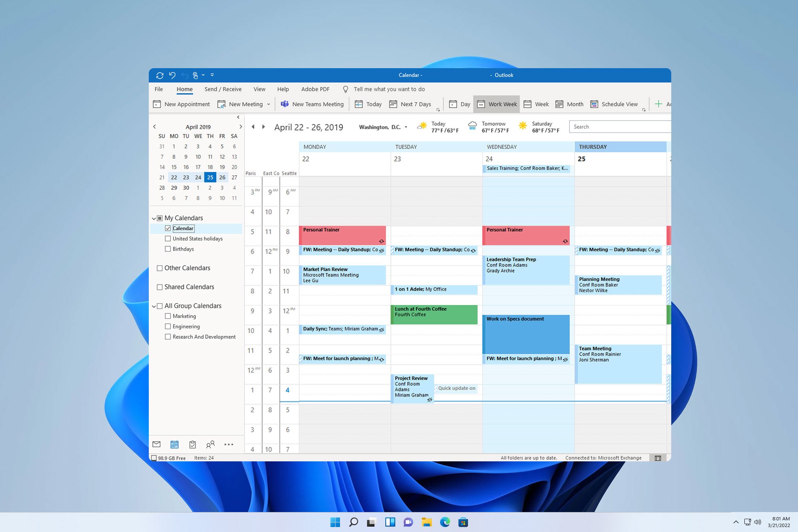
Task: Navigate to next week using forward arrow
Action: (263, 126)
